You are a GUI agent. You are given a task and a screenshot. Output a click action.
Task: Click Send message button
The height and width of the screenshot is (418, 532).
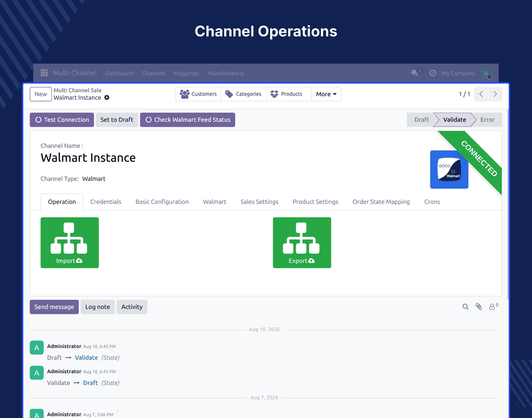click(x=54, y=307)
